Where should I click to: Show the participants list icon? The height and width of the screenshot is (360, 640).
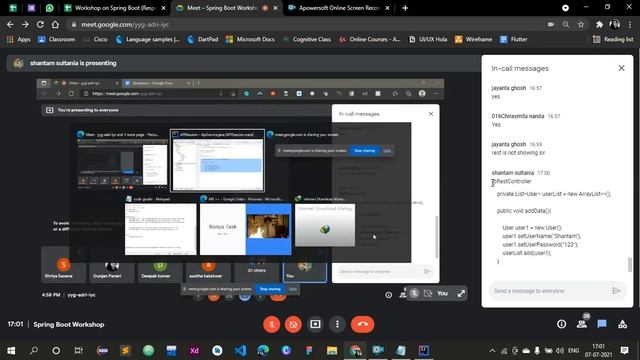pos(582,324)
